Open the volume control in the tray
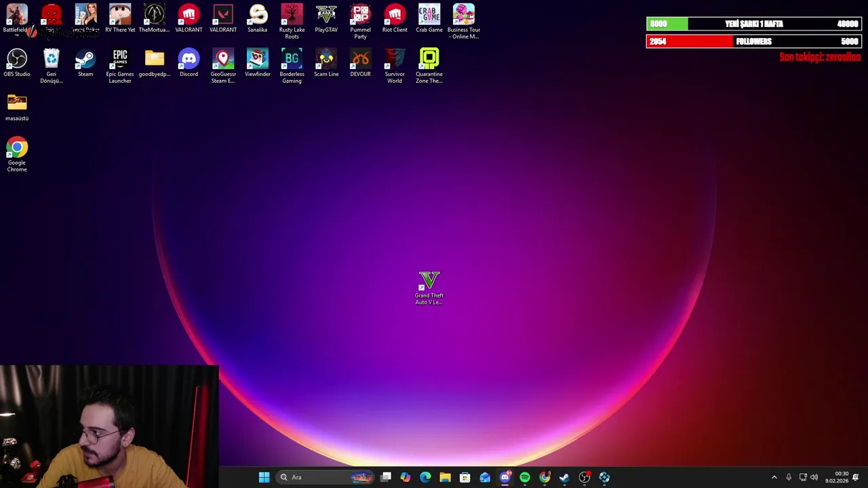Image resolution: width=868 pixels, height=488 pixels. coord(814,477)
